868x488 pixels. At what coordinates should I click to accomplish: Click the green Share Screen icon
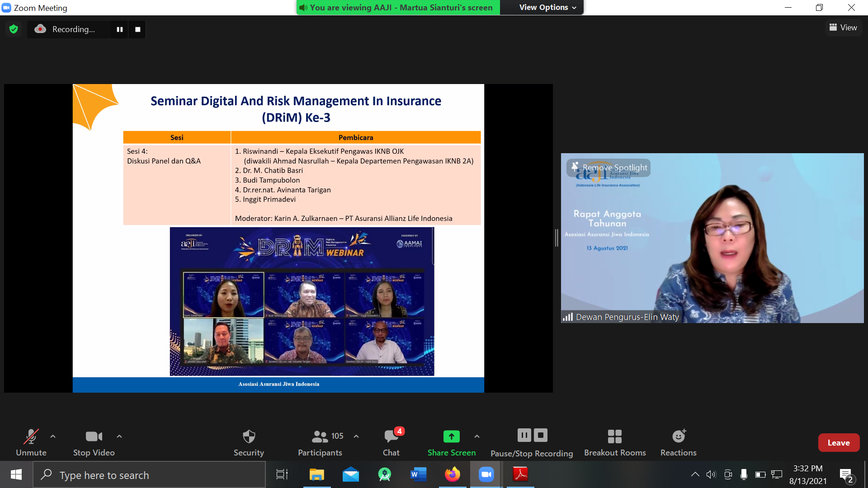point(451,436)
